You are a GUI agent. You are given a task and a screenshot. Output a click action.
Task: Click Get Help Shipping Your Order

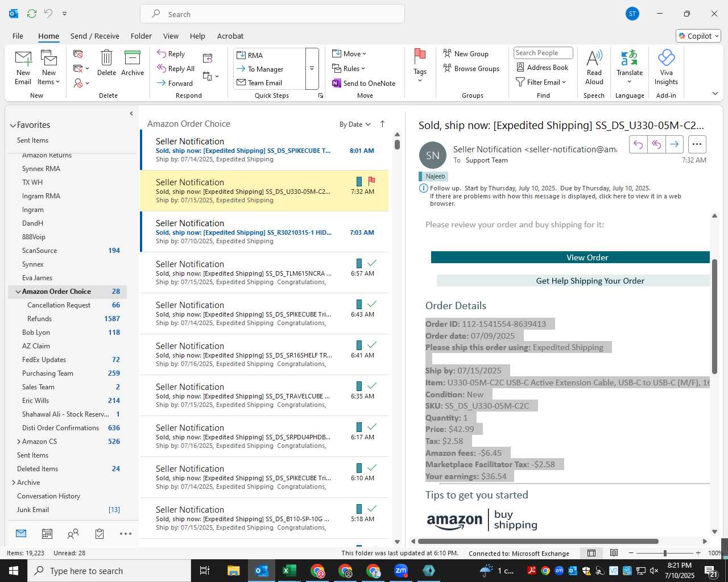pos(573,281)
